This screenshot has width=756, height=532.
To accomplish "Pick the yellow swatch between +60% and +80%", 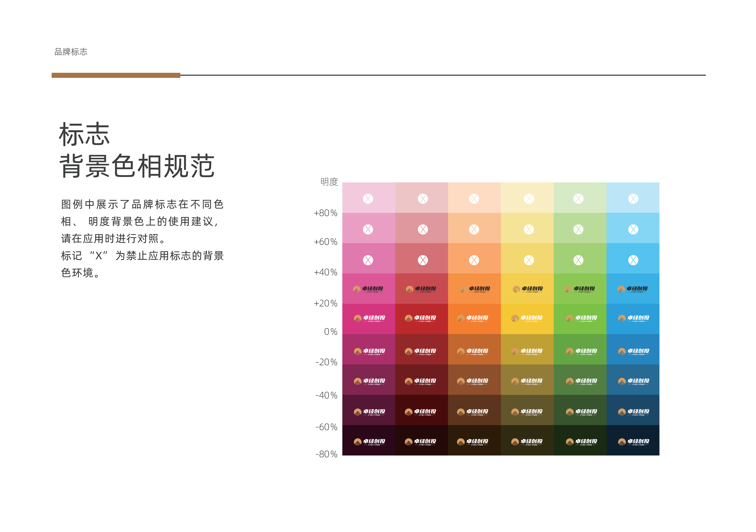I will [x=527, y=228].
